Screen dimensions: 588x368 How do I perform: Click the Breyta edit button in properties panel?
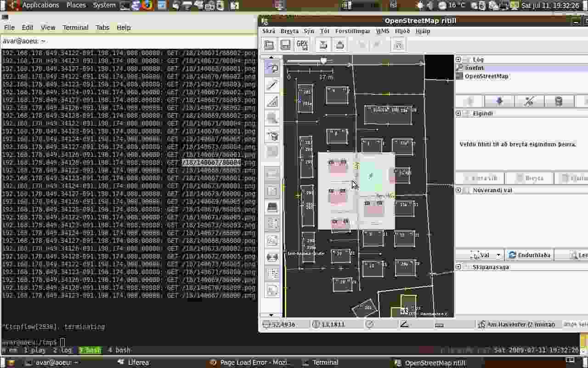tap(529, 178)
